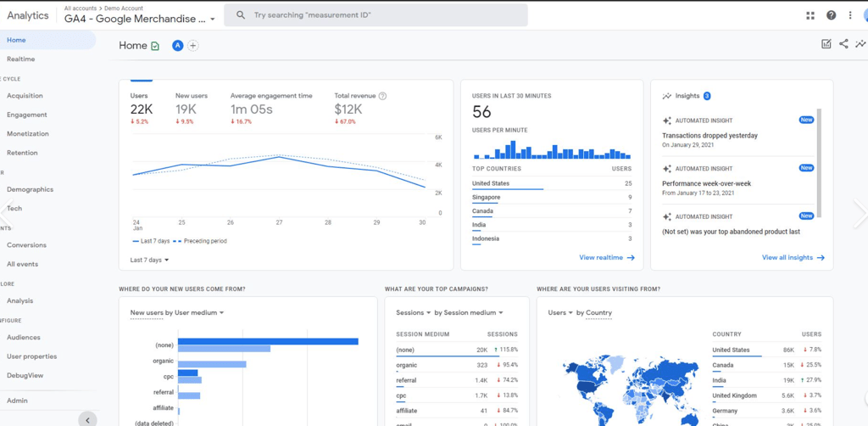The height and width of the screenshot is (426, 868).
Task: Click View all insights link
Action: point(793,258)
